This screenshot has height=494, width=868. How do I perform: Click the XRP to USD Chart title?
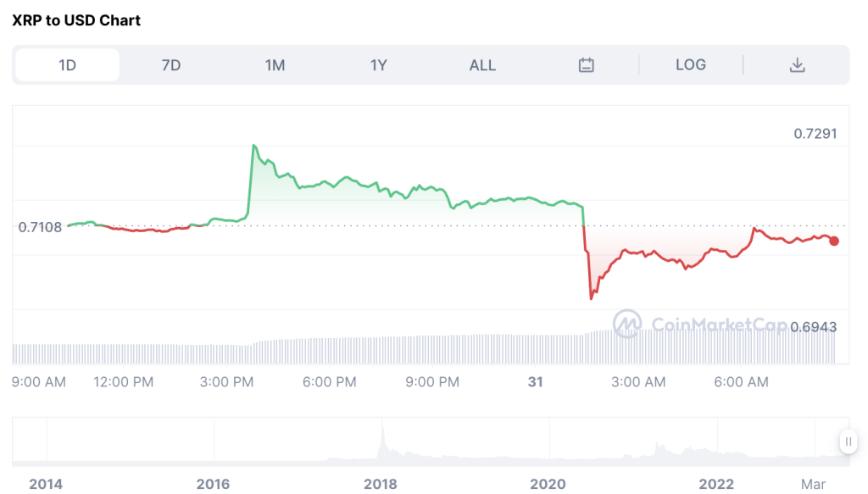coord(76,19)
